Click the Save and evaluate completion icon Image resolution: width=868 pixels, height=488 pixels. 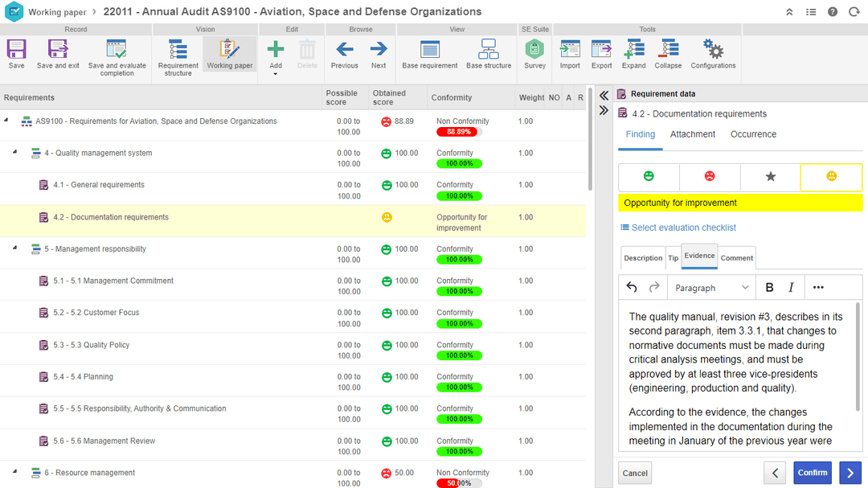(117, 50)
